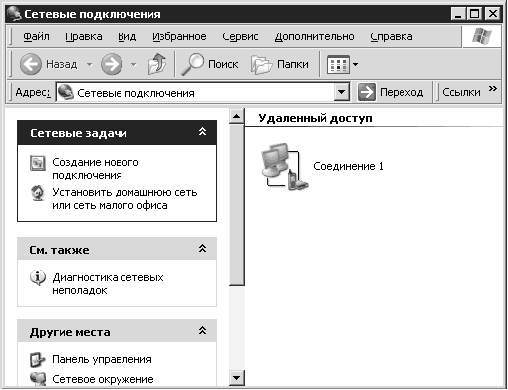Open the Сервис menu

pos(240,36)
